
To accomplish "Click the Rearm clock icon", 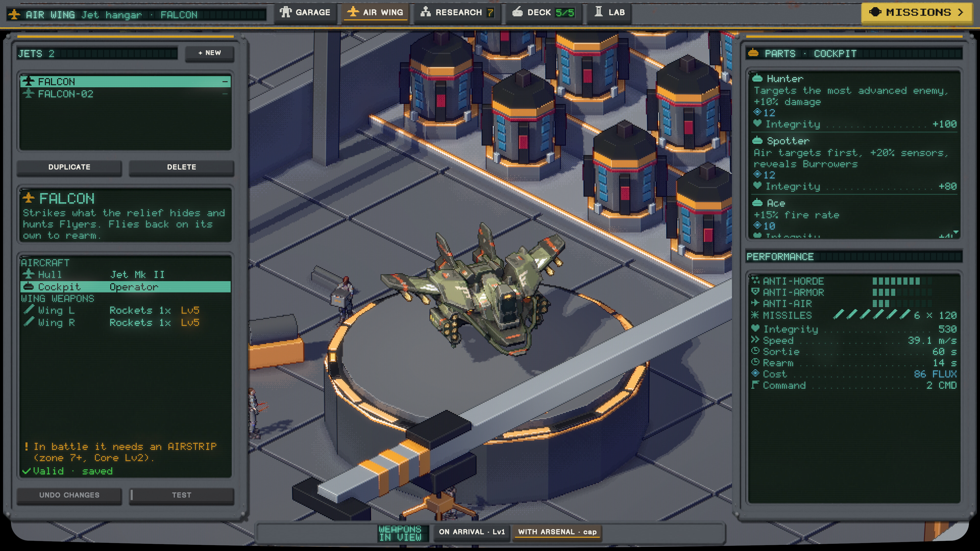I will tap(755, 362).
